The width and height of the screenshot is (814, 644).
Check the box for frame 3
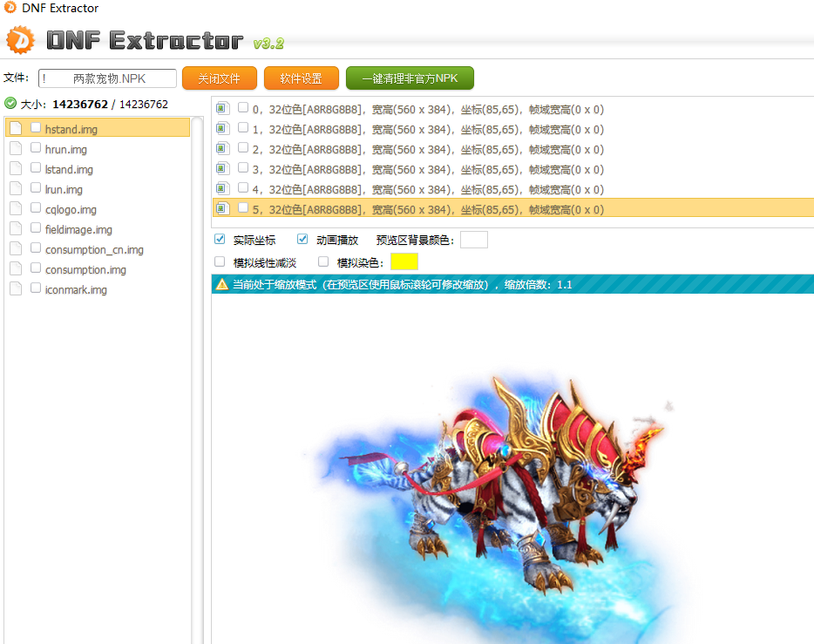coord(243,167)
